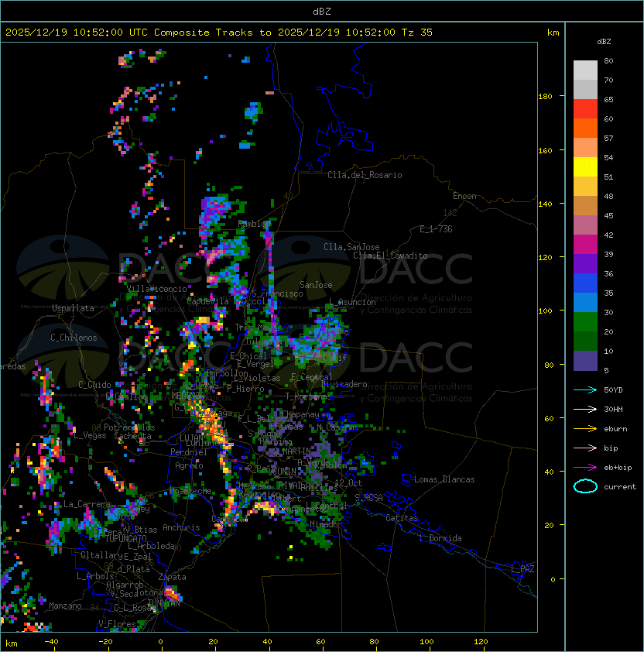Click the Zapata place label
Screen dimensions: 644x652
click(x=172, y=577)
